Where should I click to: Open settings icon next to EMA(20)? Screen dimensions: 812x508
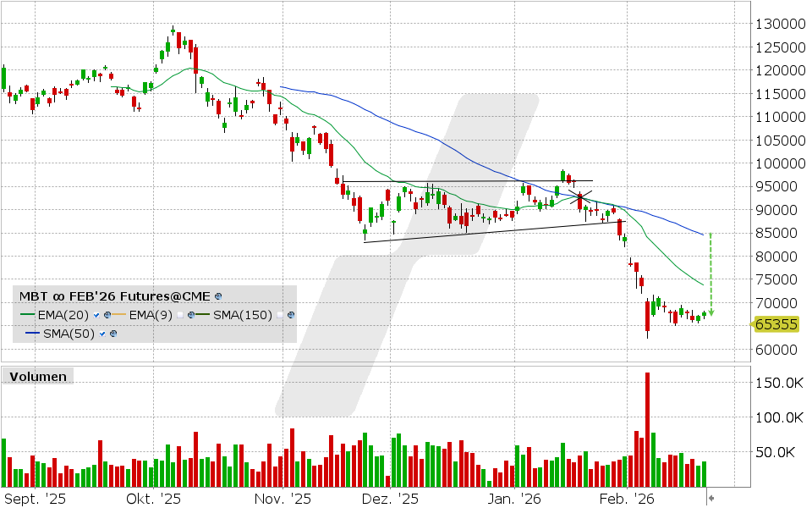tap(107, 315)
